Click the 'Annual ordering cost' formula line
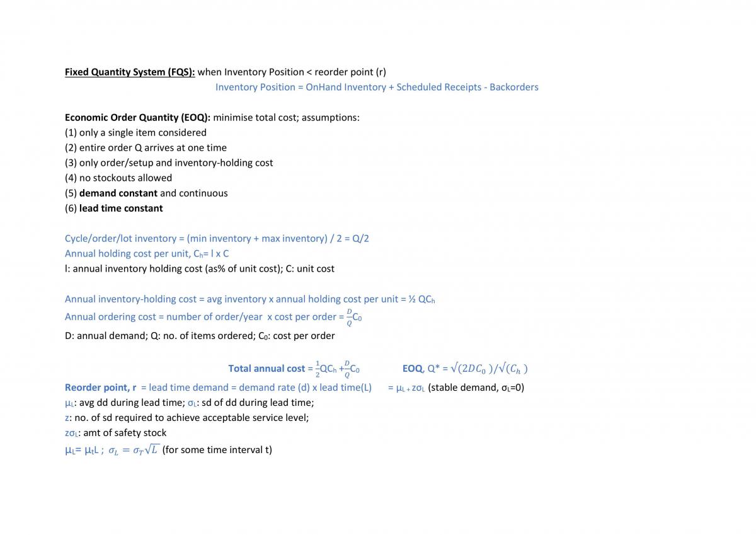756x535 pixels. [214, 317]
